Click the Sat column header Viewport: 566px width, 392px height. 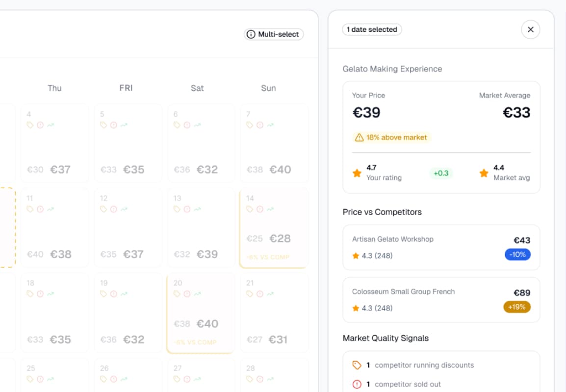click(197, 88)
